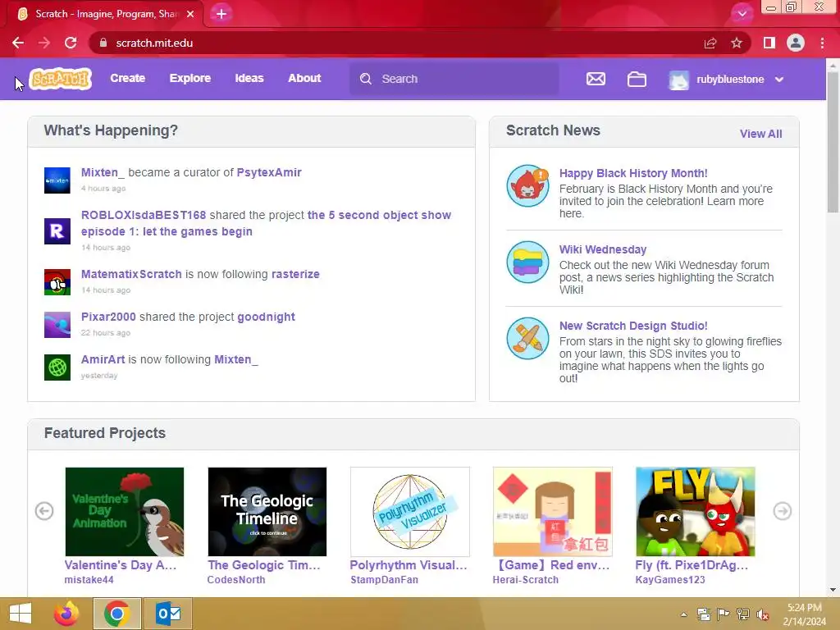This screenshot has width=840, height=630.
Task: Open Red envelope game thumbnail
Action: pos(552,512)
